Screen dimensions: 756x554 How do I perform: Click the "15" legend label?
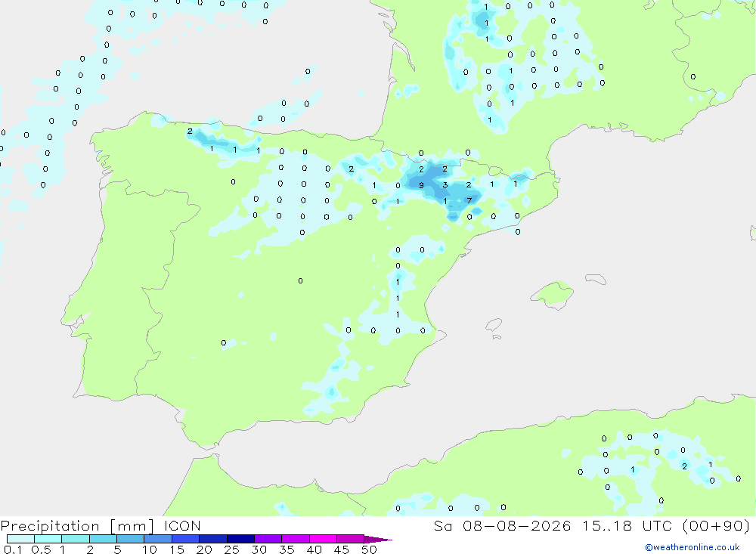177,549
